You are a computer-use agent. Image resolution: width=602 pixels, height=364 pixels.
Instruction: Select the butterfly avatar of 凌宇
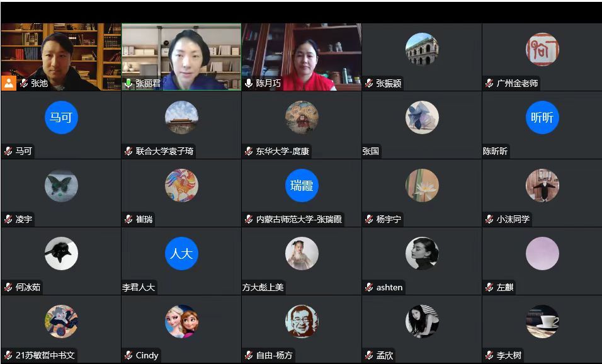click(x=61, y=185)
